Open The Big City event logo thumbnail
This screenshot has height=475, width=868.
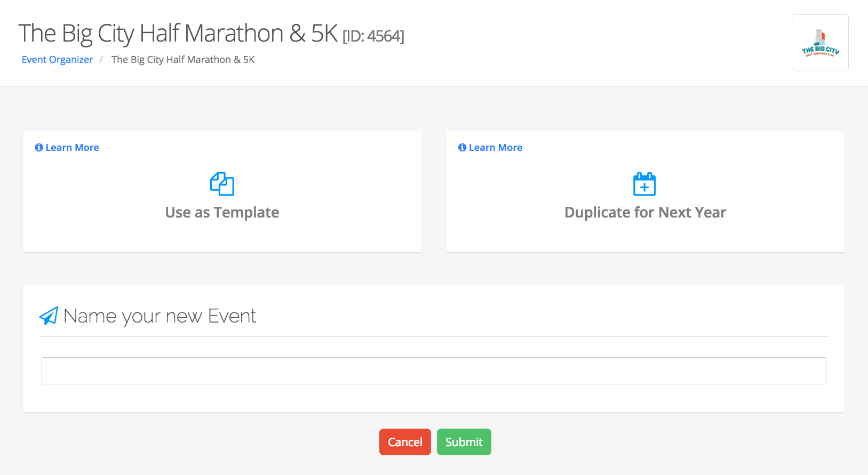point(820,43)
